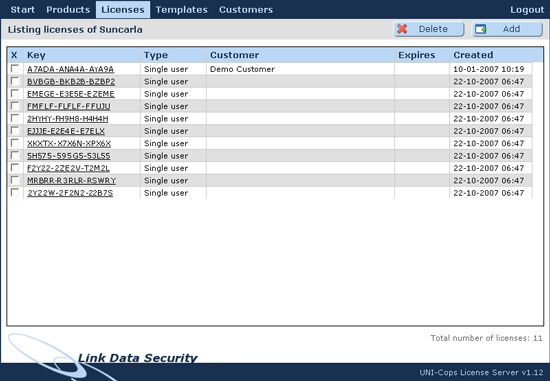The image size is (550, 381).
Task: Switch to the Customers section
Action: pyautogui.click(x=246, y=9)
